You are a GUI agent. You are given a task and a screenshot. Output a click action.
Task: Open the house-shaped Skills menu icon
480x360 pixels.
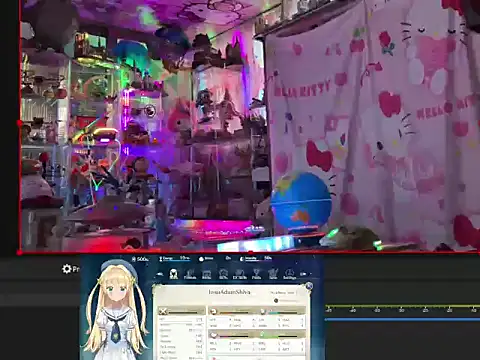click(x=223, y=274)
